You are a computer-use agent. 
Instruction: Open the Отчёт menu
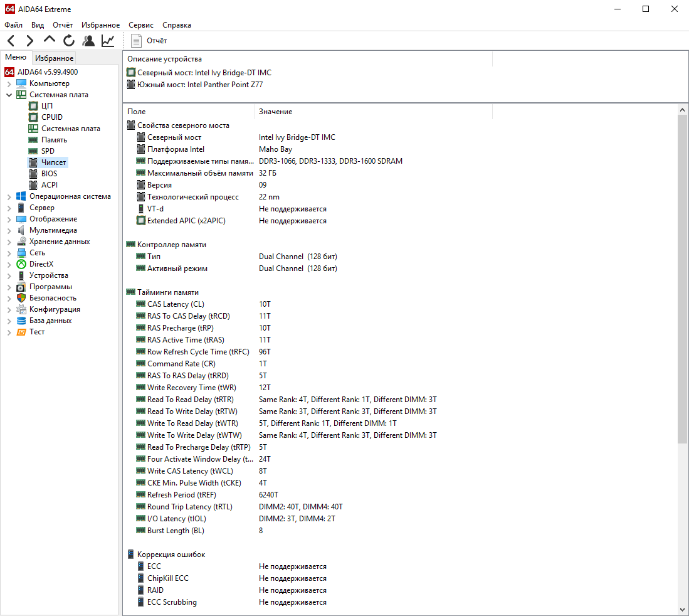[63, 25]
